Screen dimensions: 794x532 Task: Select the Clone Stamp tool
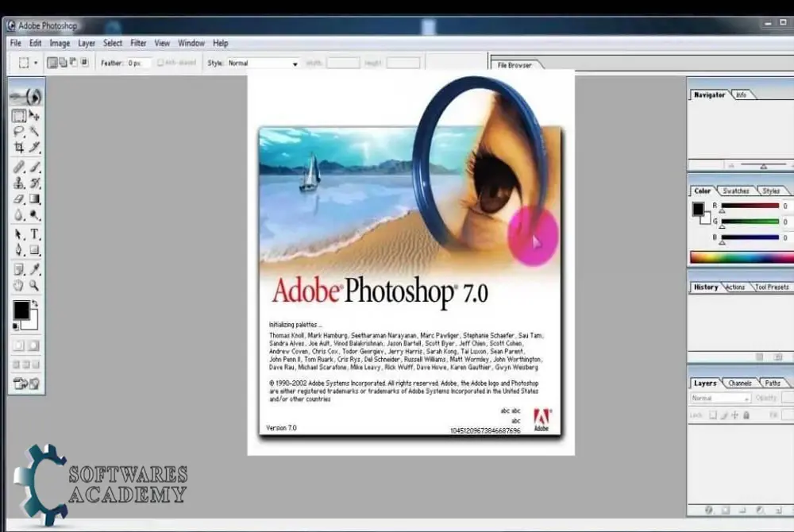19,183
